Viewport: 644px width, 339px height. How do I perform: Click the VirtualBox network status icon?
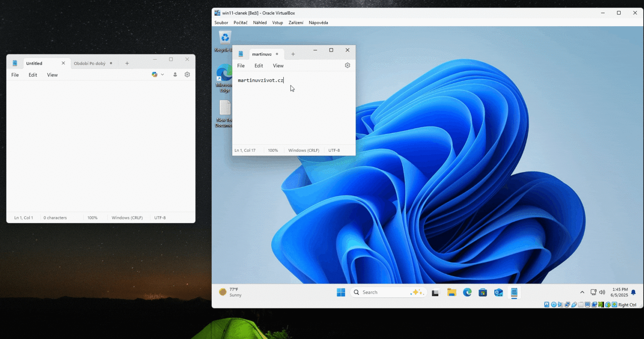click(567, 305)
